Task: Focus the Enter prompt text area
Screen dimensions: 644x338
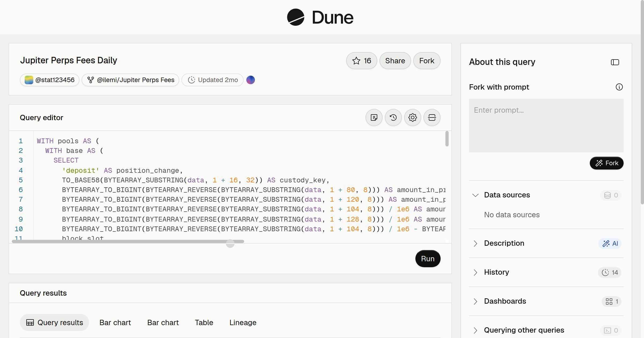Action: (x=546, y=126)
